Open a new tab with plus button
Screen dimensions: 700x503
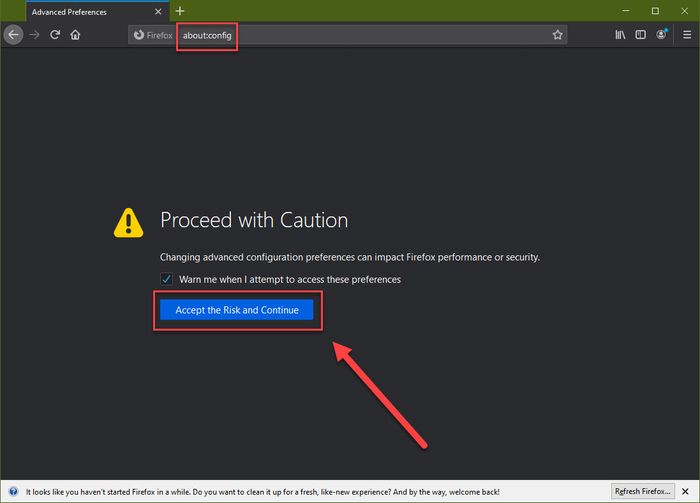coord(180,11)
